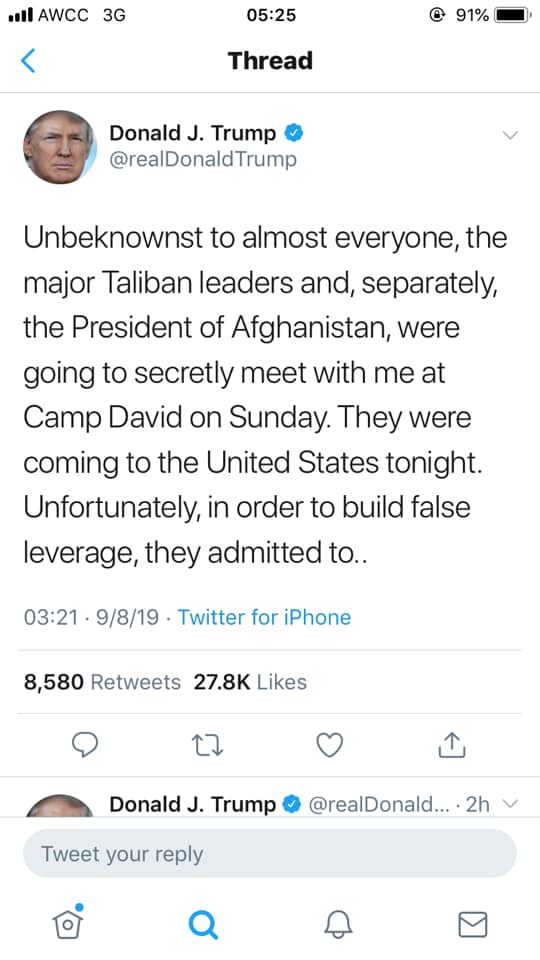540x960 pixels.
Task: Open the Messages envelope tab
Action: click(x=473, y=924)
